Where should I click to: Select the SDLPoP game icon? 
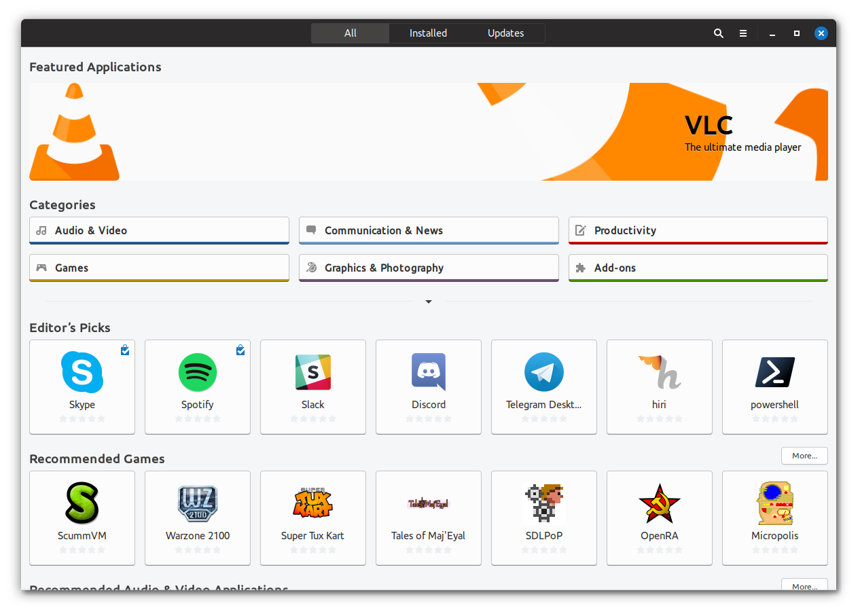[544, 503]
